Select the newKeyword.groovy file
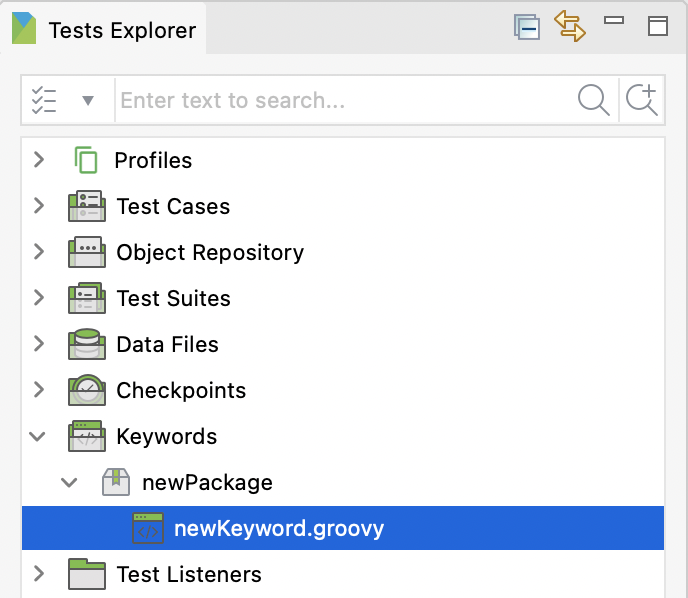Image resolution: width=688 pixels, height=598 pixels. [x=278, y=528]
